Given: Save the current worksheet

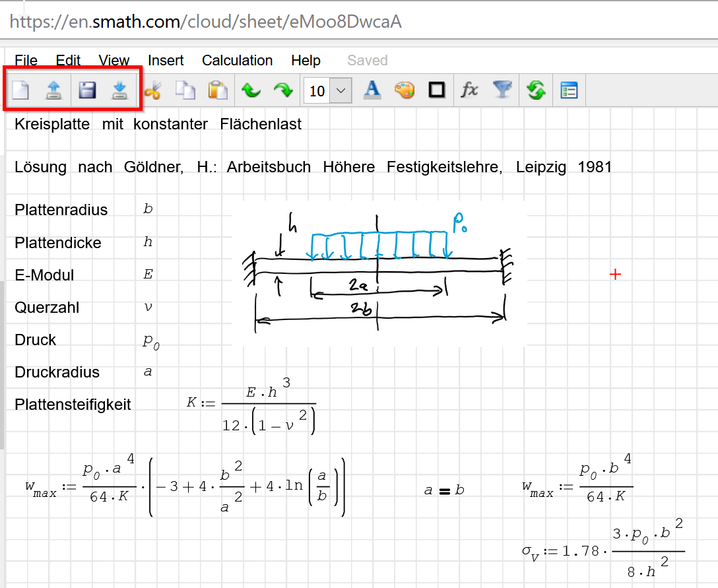Looking at the screenshot, I should (x=86, y=90).
